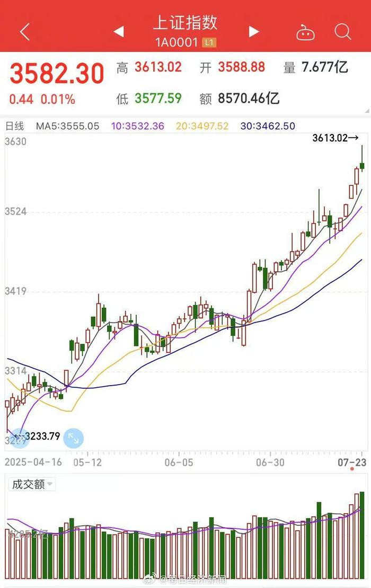
Task: Open search with the magnifier icon
Action: 342,32
